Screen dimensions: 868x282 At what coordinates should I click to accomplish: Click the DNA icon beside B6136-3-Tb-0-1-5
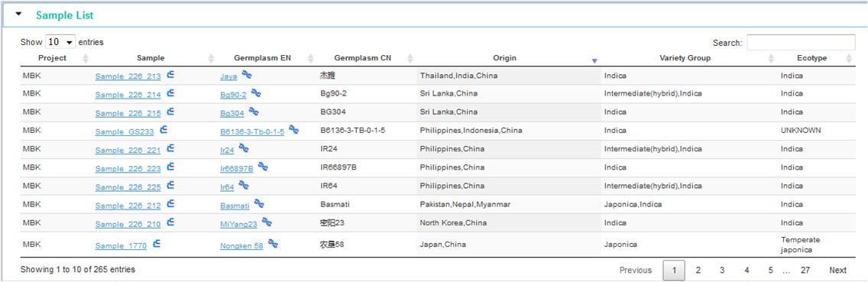tap(294, 130)
